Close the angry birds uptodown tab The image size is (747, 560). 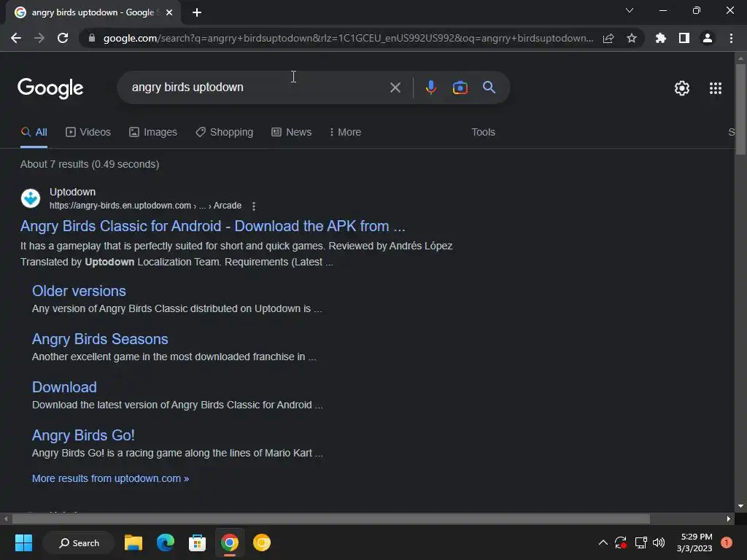(x=169, y=12)
